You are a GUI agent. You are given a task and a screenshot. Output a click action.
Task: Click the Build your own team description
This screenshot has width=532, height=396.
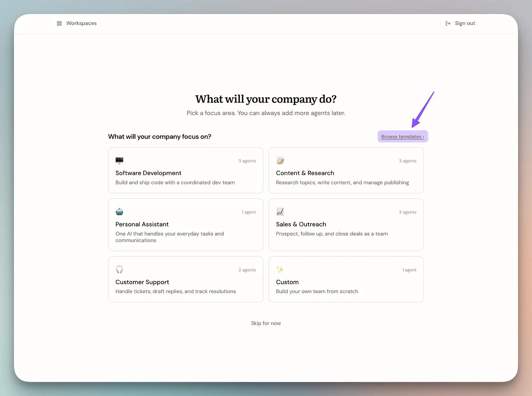coord(317,292)
